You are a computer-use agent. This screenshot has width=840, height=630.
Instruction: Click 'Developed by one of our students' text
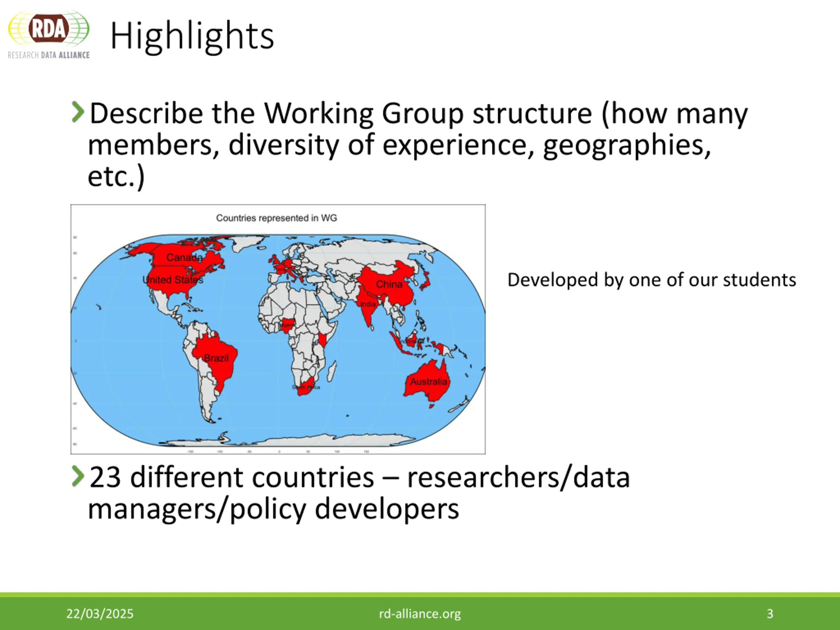(651, 280)
